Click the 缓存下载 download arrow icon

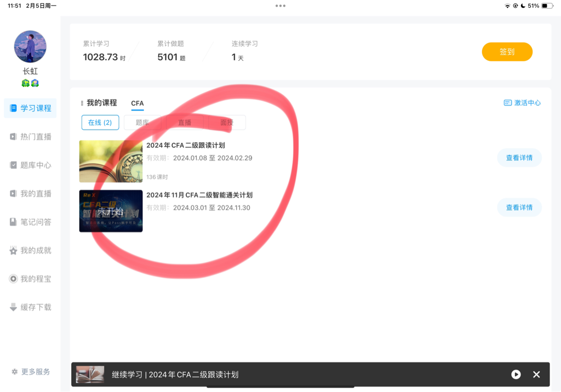[13, 307]
